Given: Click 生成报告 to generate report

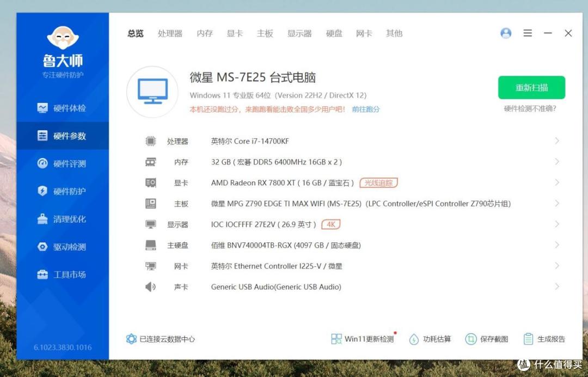Looking at the screenshot, I should (x=544, y=339).
